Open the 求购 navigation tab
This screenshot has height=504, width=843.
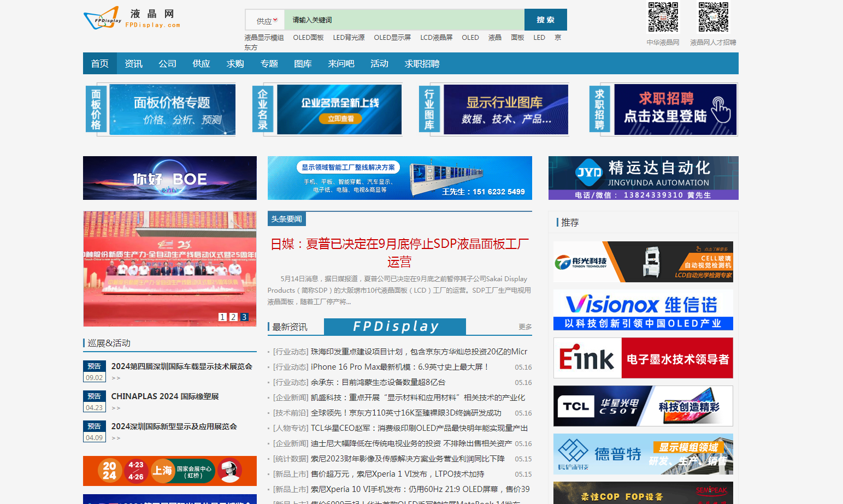click(235, 64)
